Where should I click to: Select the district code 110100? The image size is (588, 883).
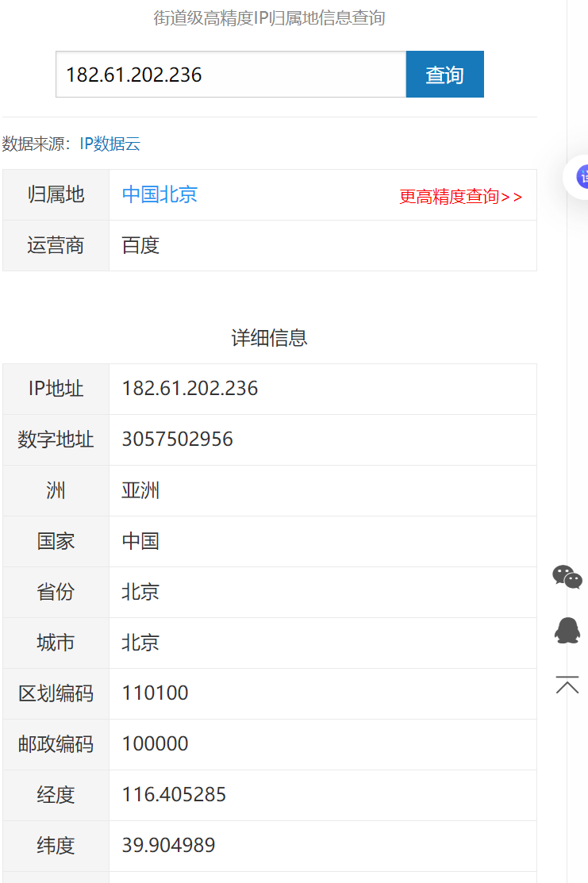(x=155, y=693)
